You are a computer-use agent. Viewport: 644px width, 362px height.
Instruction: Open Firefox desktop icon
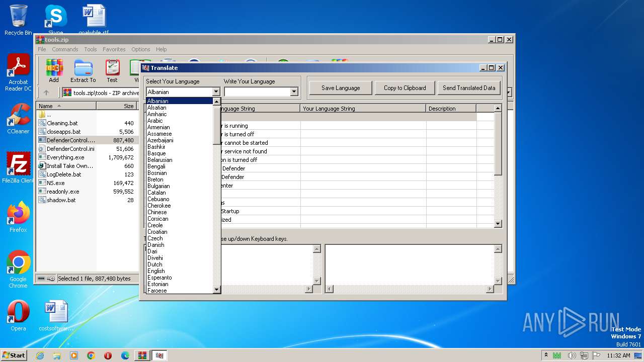click(18, 217)
